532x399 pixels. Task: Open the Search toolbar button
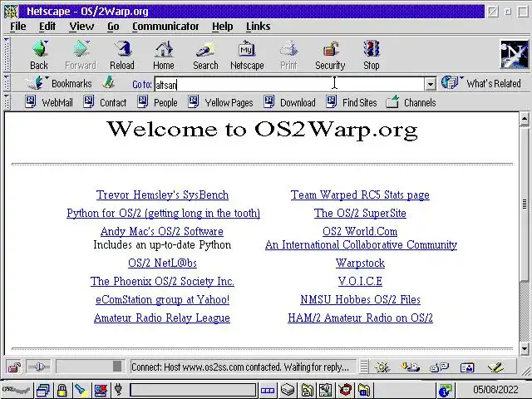click(x=205, y=56)
